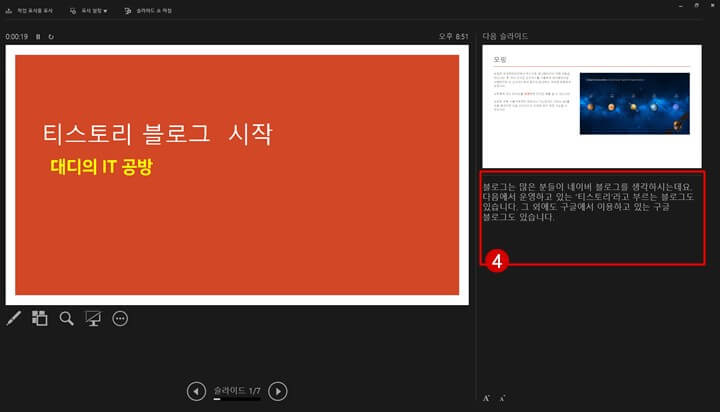Click the current slide preview area
The height and width of the screenshot is (412, 720).
click(237, 175)
